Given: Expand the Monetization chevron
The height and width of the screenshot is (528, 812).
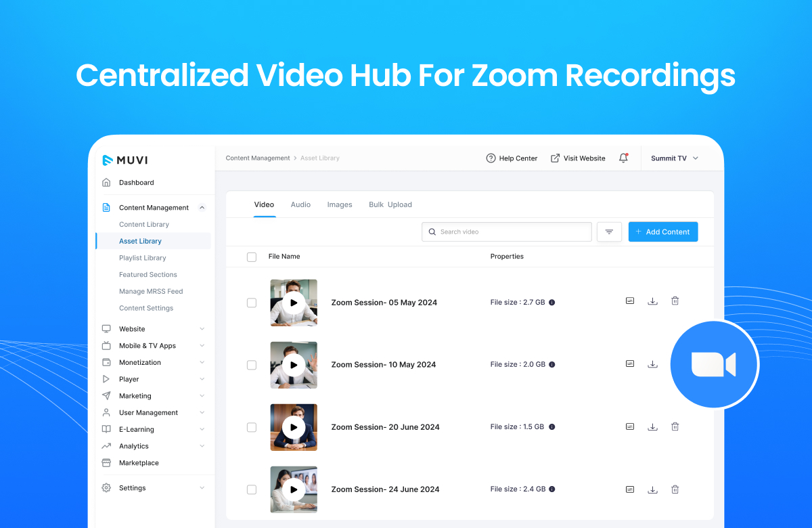Looking at the screenshot, I should [202, 363].
